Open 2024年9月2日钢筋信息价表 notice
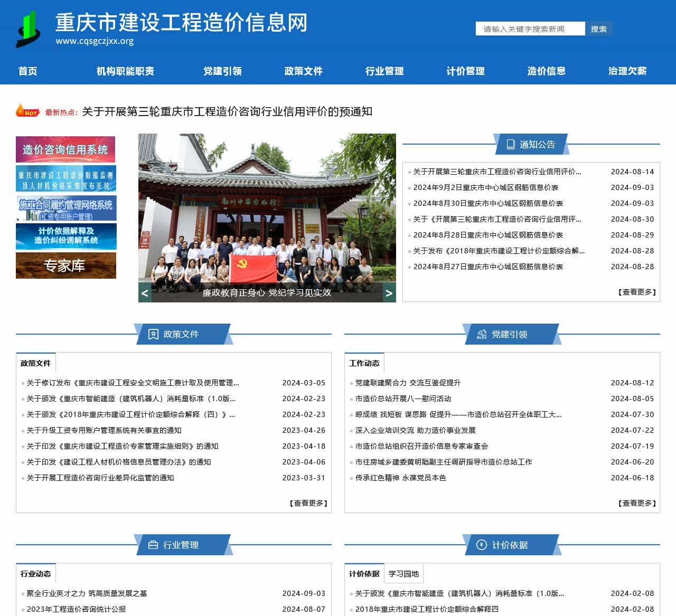The width and height of the screenshot is (676, 616). click(486, 187)
